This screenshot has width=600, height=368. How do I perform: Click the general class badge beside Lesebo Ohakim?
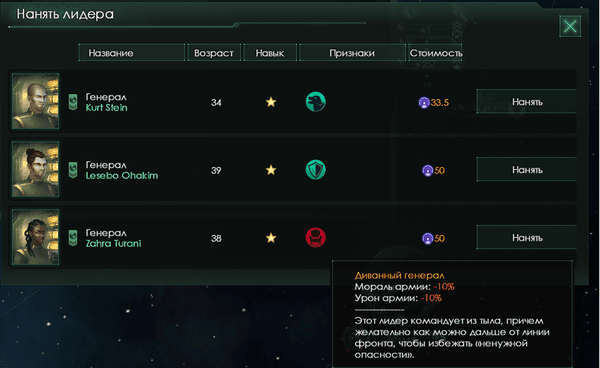[x=73, y=170]
